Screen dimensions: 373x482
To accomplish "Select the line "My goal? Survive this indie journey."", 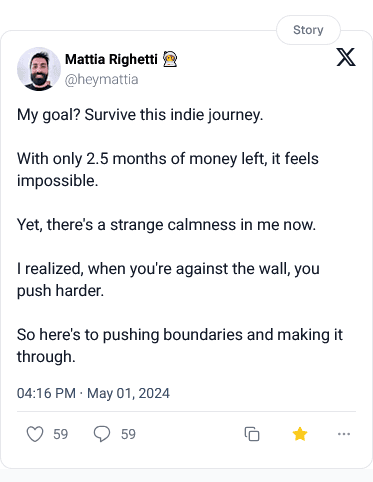I will (x=140, y=115).
